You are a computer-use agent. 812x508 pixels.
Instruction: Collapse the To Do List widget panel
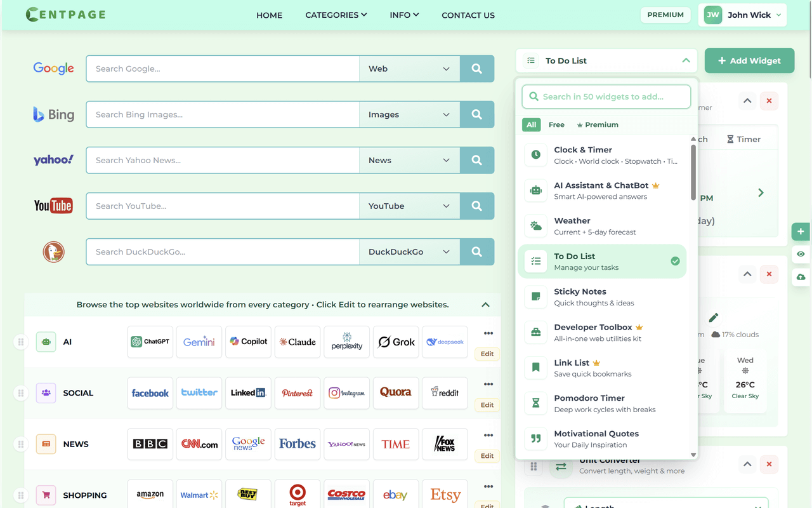pyautogui.click(x=686, y=60)
